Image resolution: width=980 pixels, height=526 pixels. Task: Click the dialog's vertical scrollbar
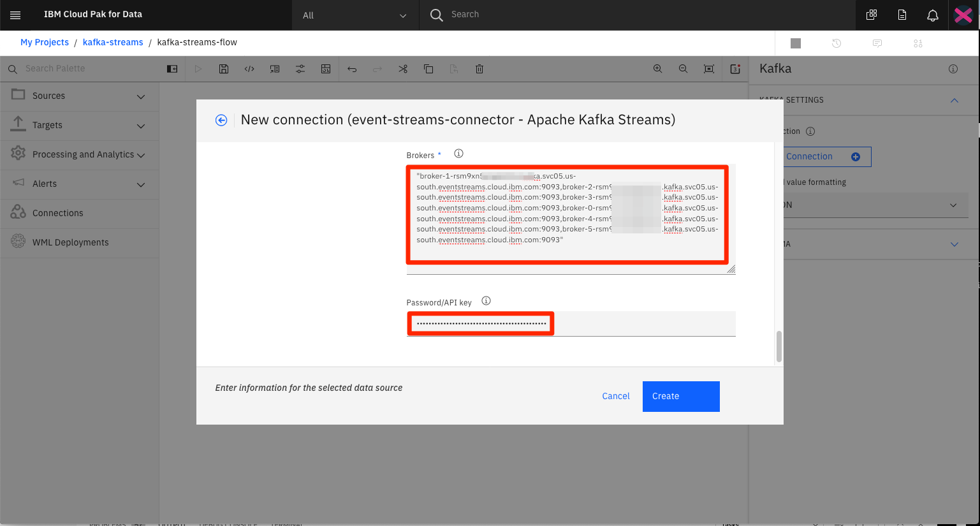[x=779, y=346]
